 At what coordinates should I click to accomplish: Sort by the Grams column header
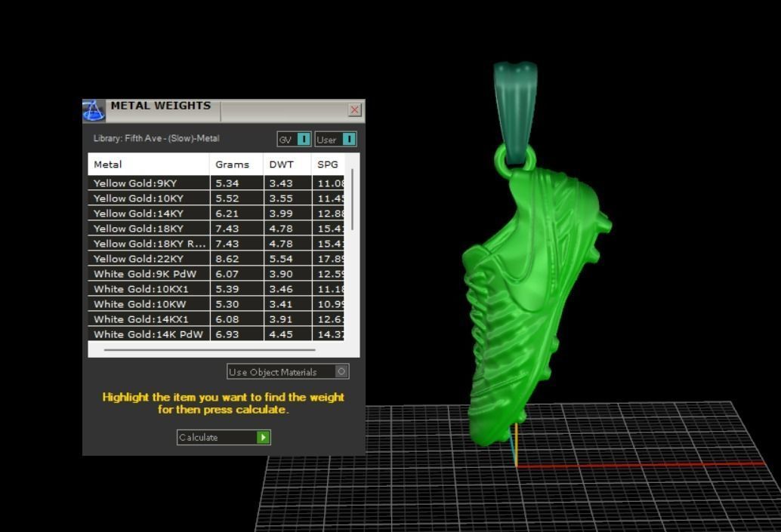236,165
